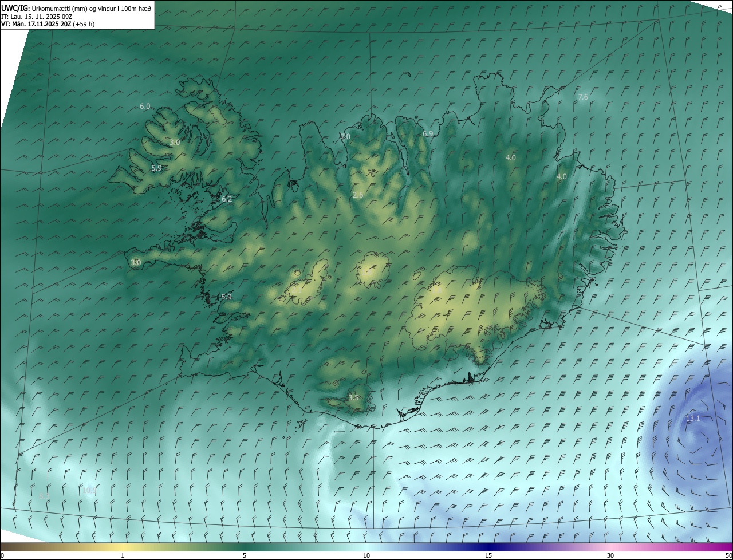Click the 5.9 value in the Westfjords
This screenshot has width=733, height=560.
[156, 168]
